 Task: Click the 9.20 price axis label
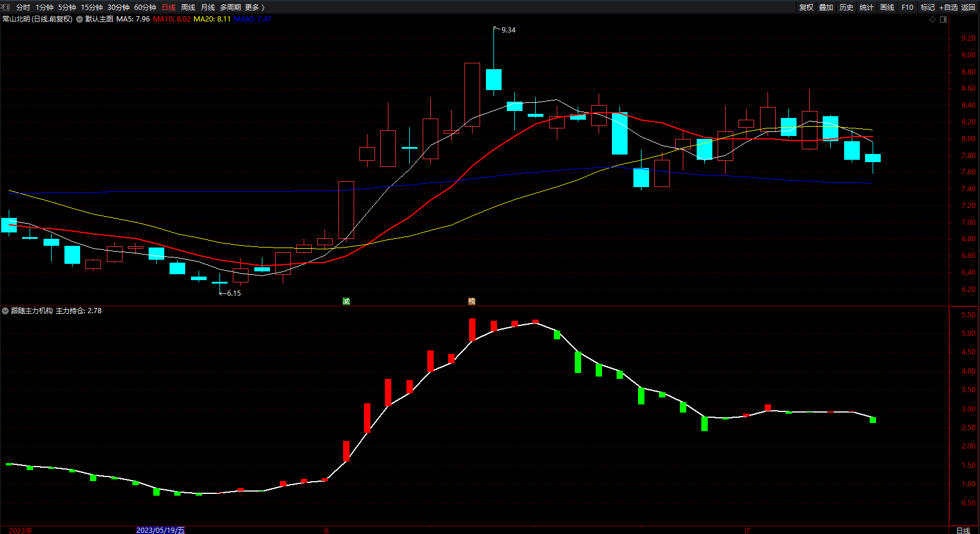point(968,38)
